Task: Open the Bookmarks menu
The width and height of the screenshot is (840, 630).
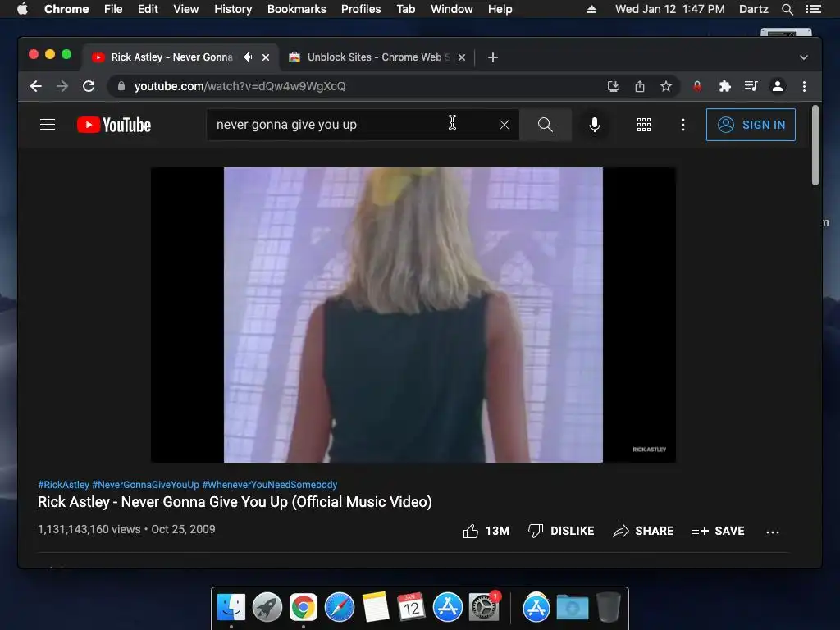Action: point(297,9)
